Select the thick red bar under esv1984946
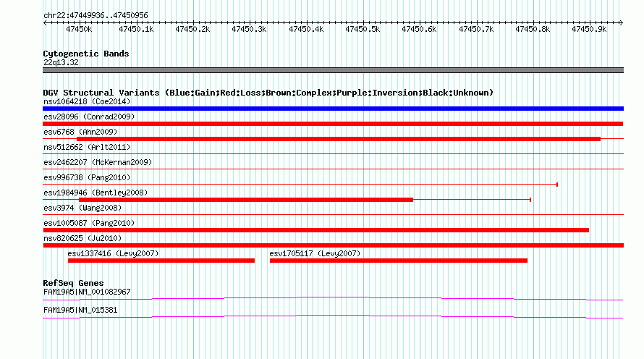Screen dimensions: 644x359 pyautogui.click(x=246, y=200)
